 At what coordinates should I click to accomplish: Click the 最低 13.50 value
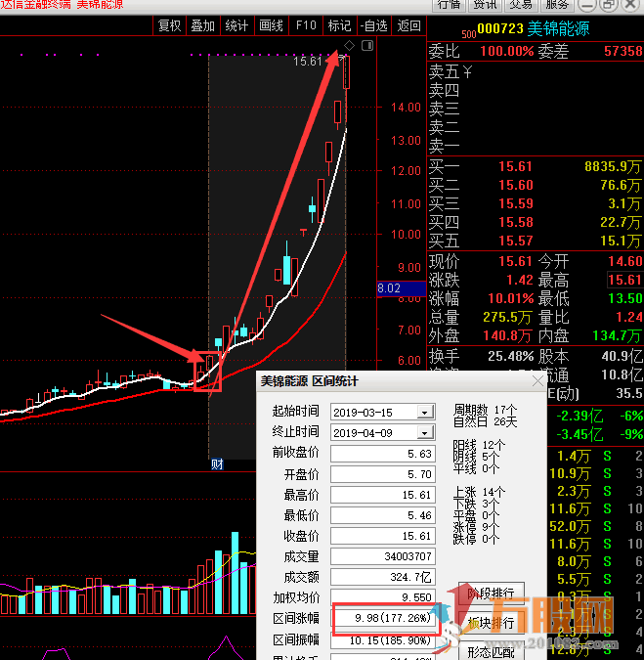point(625,298)
